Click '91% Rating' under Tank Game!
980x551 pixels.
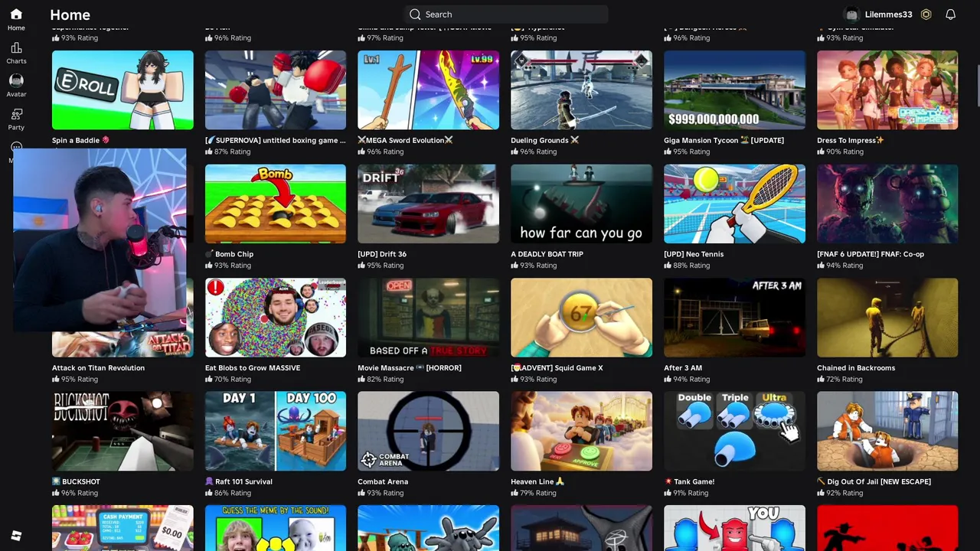[x=691, y=494]
